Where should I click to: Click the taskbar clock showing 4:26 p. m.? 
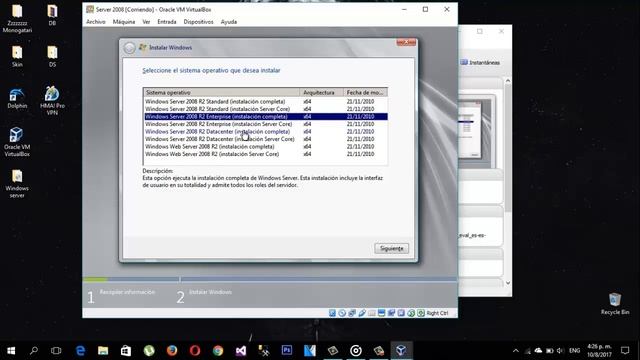pyautogui.click(x=599, y=351)
